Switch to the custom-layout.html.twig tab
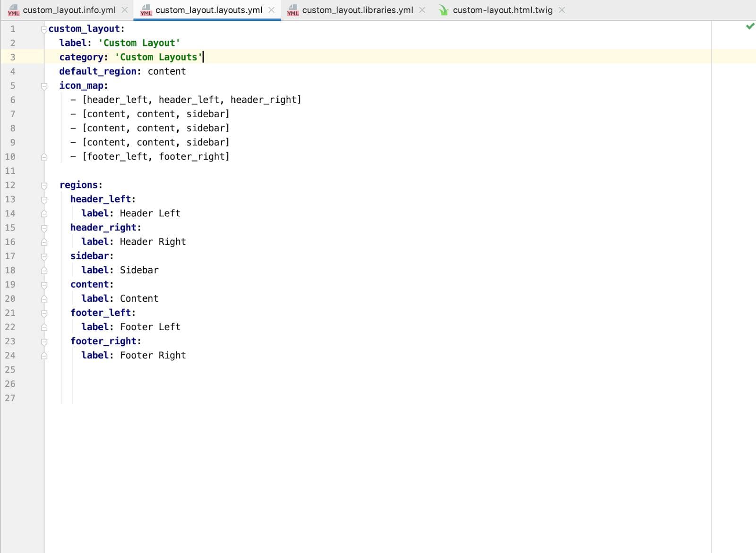Image resolution: width=756 pixels, height=553 pixels. (x=502, y=10)
